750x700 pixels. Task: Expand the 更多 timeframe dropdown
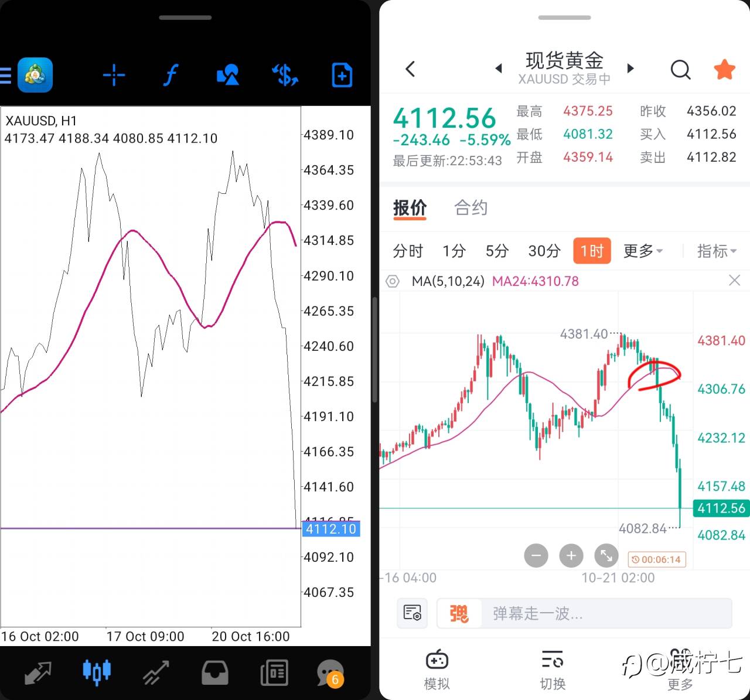point(643,251)
